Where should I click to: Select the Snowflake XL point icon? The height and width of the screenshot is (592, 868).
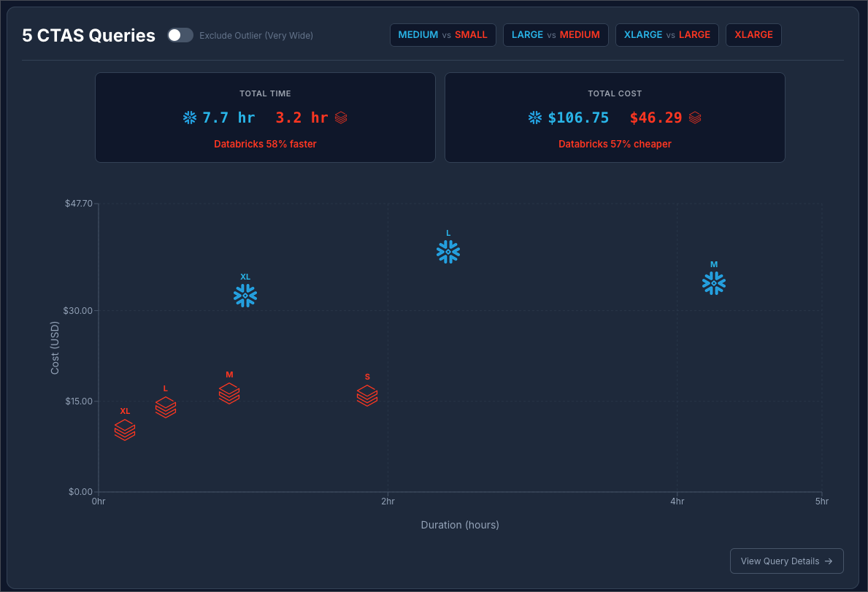[245, 296]
